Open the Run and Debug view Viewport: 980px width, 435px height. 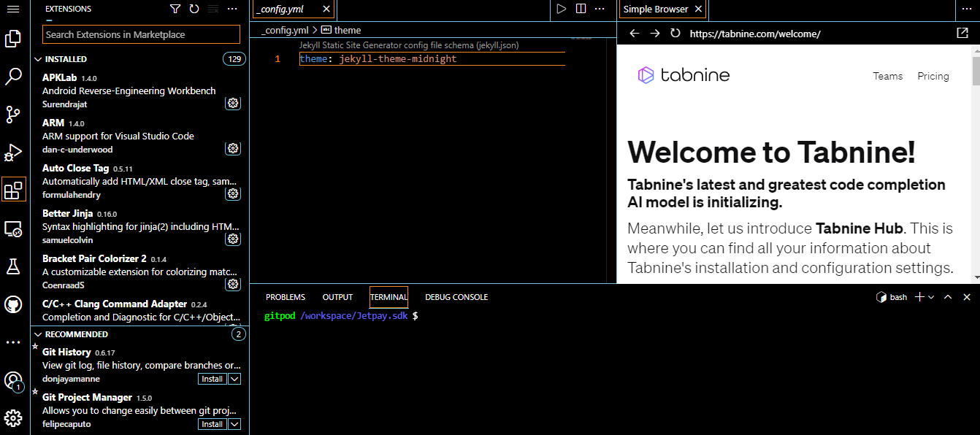[x=13, y=153]
